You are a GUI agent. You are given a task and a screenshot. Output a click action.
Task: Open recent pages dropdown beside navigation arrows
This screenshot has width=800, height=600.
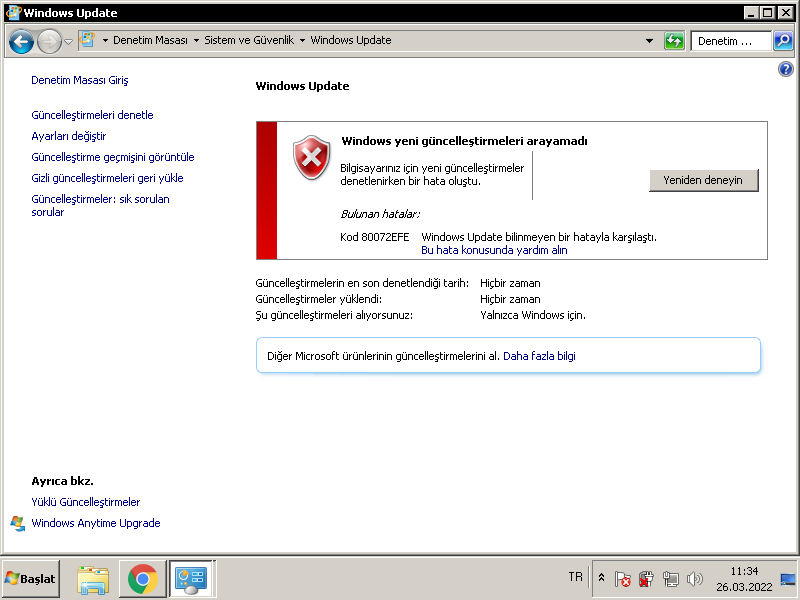click(68, 42)
